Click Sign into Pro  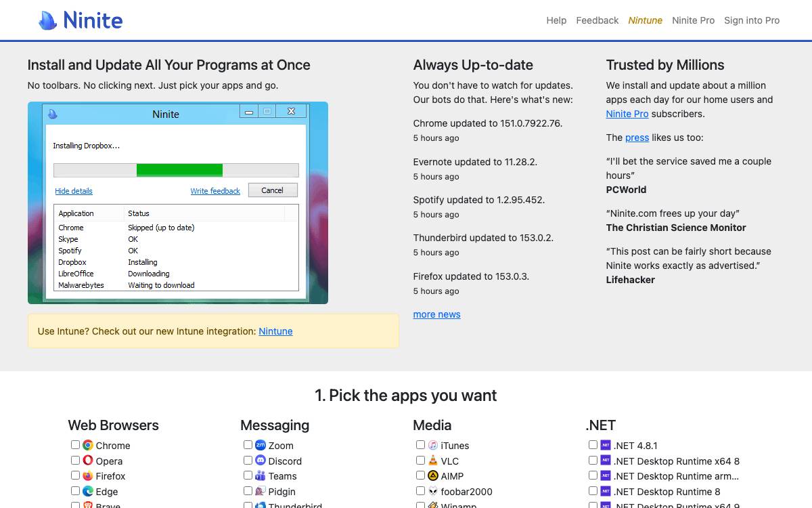click(752, 20)
